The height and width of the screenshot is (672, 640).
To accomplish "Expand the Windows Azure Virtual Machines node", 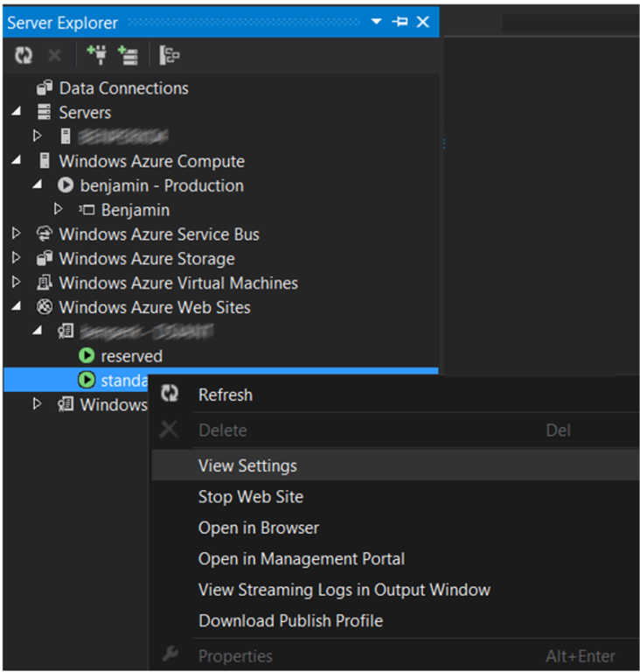I will tap(17, 283).
